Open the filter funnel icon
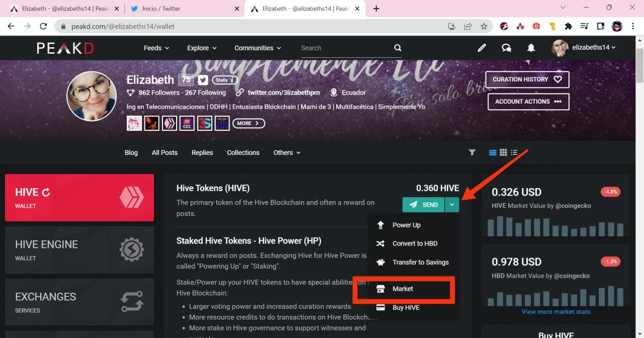Image resolution: width=644 pixels, height=338 pixels. coord(472,152)
